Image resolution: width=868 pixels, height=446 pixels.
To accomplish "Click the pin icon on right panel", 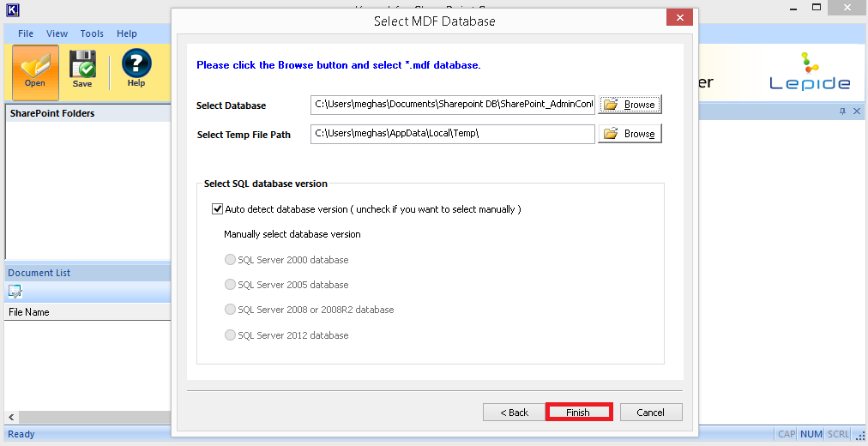I will [842, 111].
